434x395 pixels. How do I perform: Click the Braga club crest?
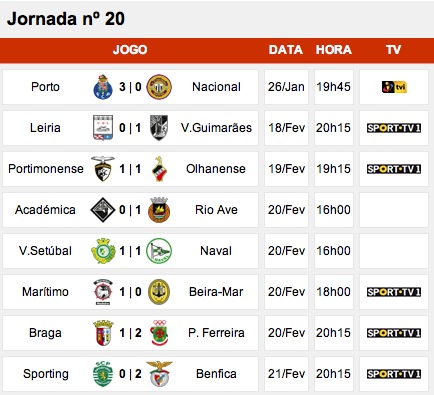coord(103,333)
